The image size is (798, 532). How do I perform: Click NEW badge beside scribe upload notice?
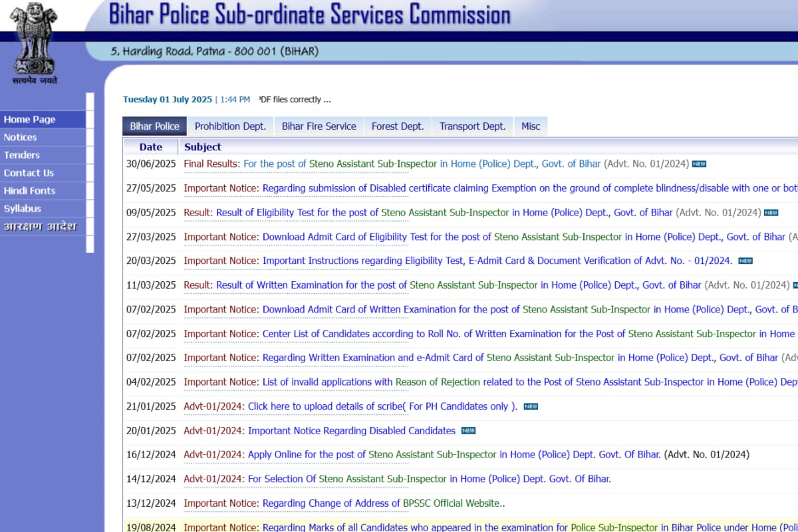pyautogui.click(x=530, y=406)
